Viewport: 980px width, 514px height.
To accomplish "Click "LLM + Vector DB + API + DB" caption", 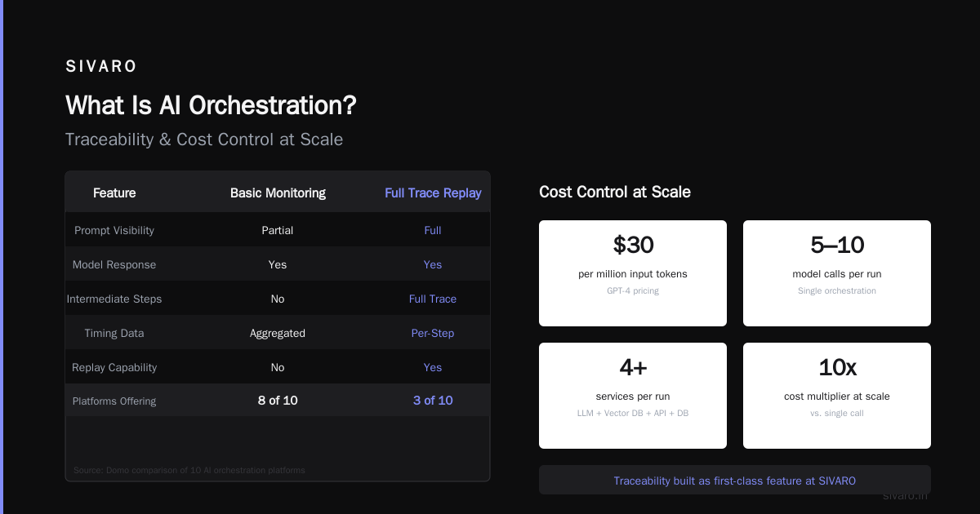I will (633, 414).
